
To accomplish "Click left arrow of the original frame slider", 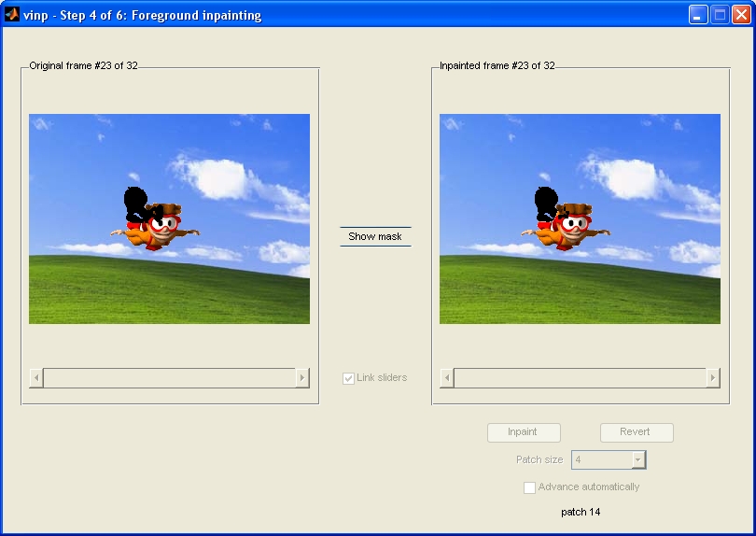I will point(36,377).
